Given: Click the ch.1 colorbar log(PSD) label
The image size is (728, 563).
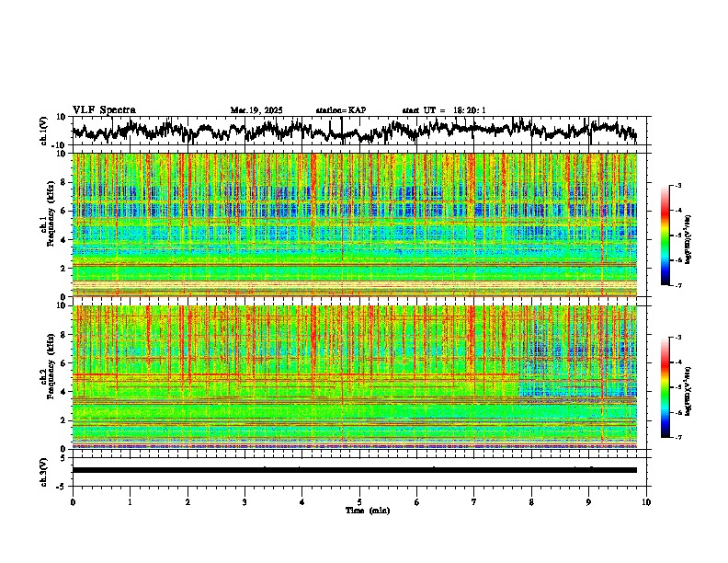Looking at the screenshot, I should pyautogui.click(x=688, y=239).
